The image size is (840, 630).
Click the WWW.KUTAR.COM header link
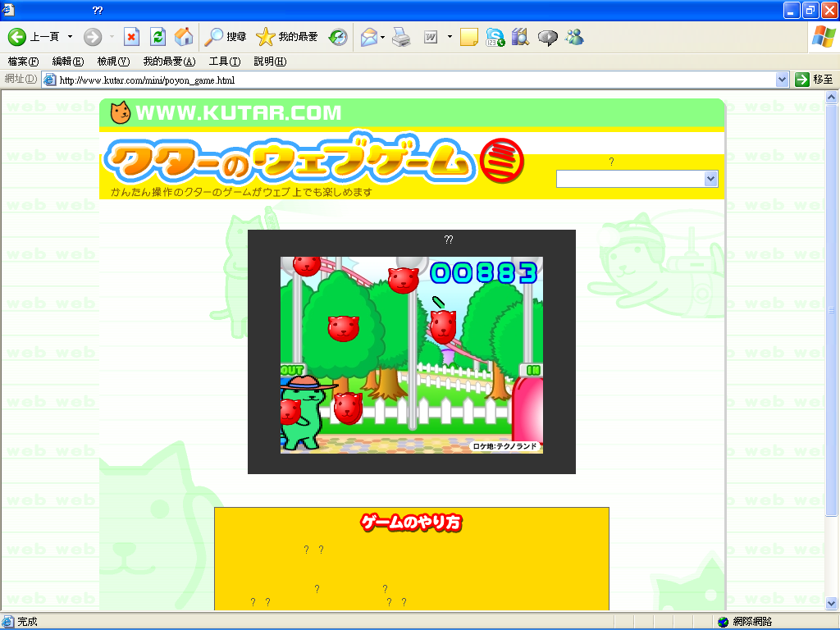point(239,112)
